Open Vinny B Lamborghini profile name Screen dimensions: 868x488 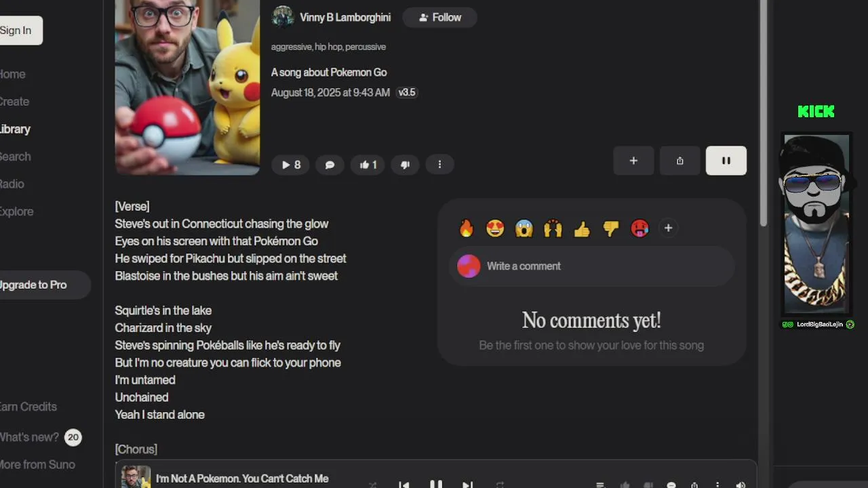(x=345, y=18)
